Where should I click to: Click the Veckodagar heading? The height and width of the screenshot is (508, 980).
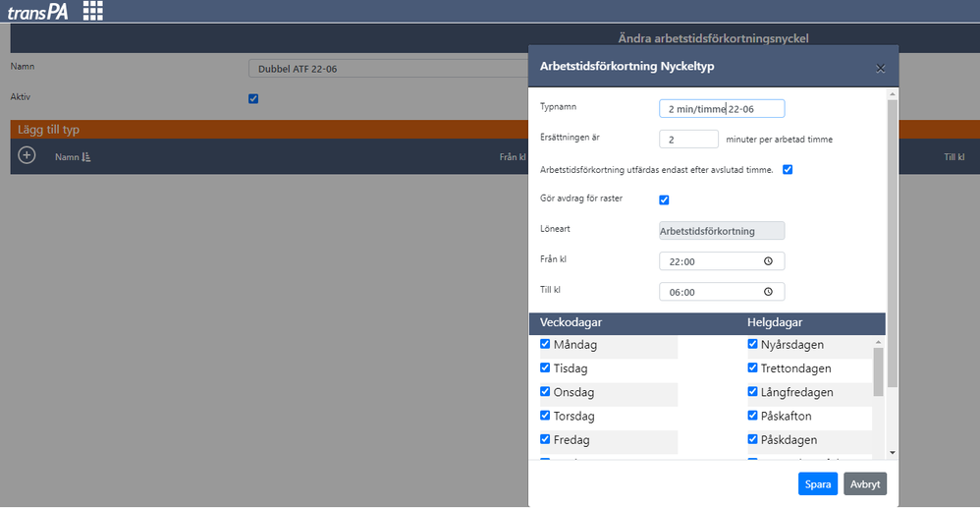[x=571, y=323]
